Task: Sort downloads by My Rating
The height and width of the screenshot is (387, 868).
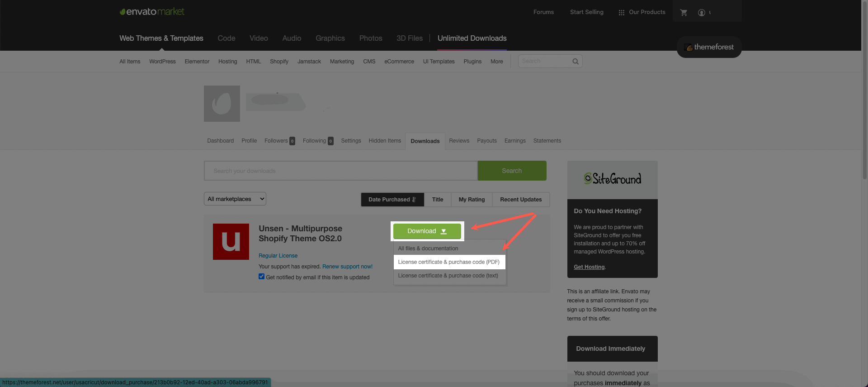Action: pyautogui.click(x=472, y=200)
